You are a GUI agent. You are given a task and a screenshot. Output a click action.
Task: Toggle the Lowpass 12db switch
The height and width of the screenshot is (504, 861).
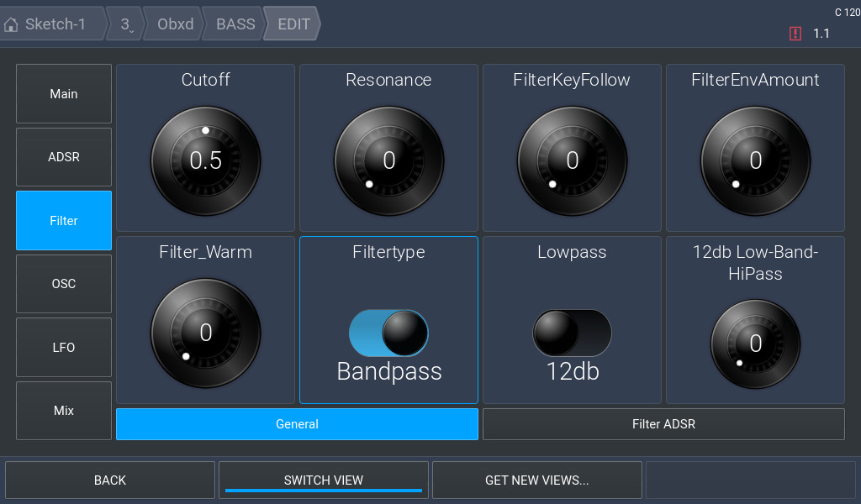[x=572, y=333]
